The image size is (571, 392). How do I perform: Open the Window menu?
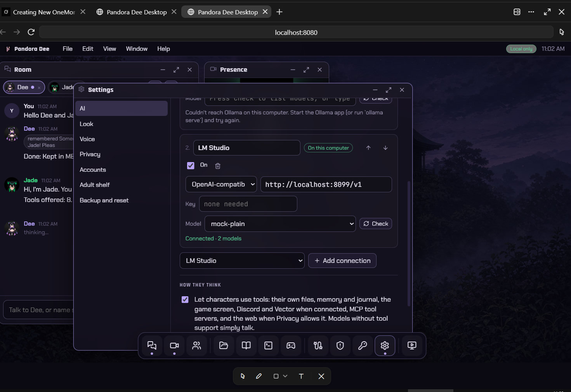tap(137, 49)
